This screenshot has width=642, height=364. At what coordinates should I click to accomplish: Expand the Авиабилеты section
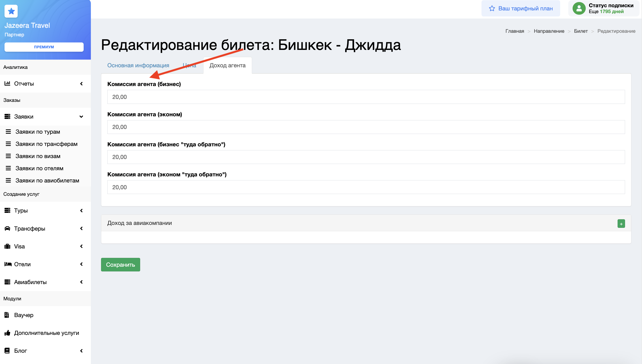tap(81, 282)
